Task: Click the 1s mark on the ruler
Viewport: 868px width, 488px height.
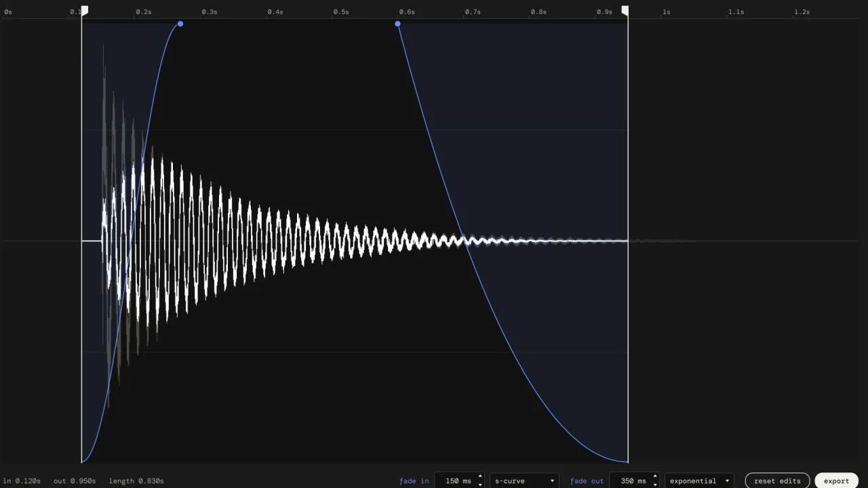Action: (x=667, y=12)
